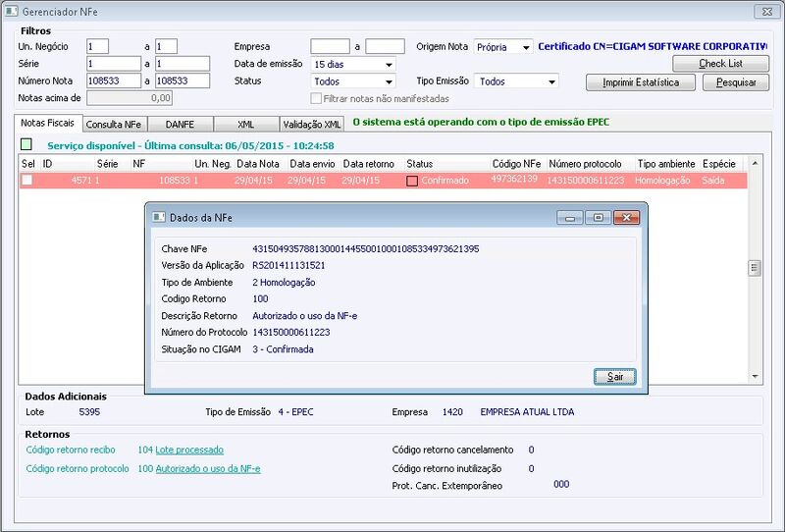Expand Status filter dropdown
This screenshot has height=532, width=785.
(389, 81)
